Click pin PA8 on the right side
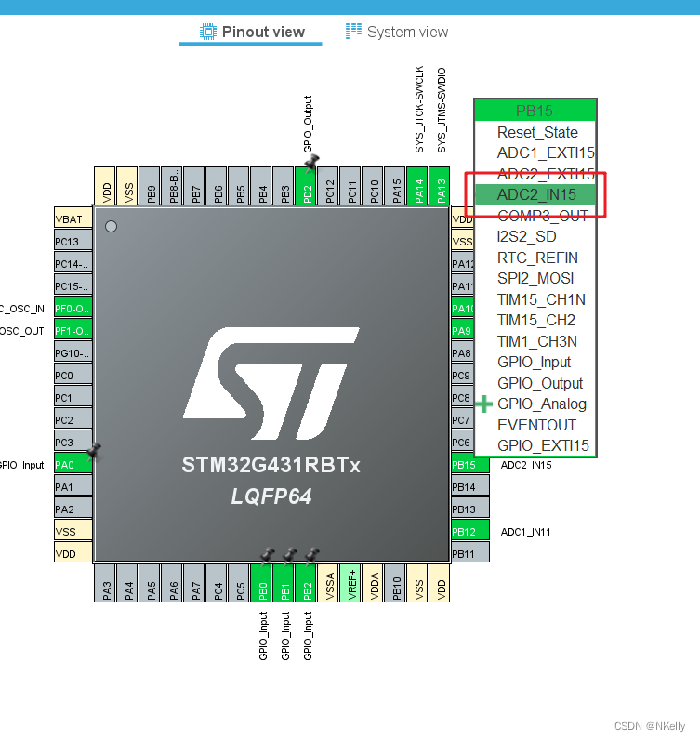Viewport: 700px width, 741px height. pos(463,353)
